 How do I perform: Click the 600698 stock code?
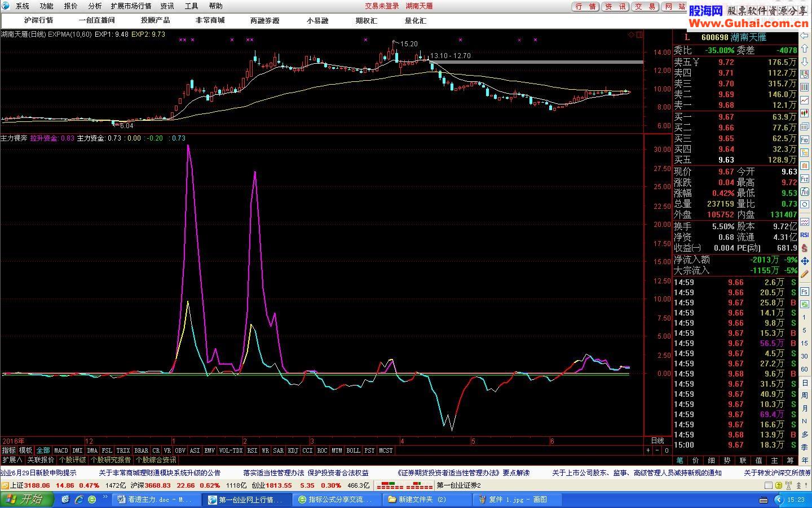(x=714, y=37)
